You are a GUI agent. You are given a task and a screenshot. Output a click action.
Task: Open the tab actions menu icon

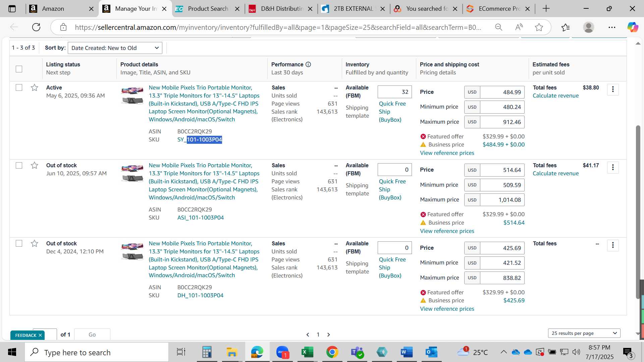[12, 9]
